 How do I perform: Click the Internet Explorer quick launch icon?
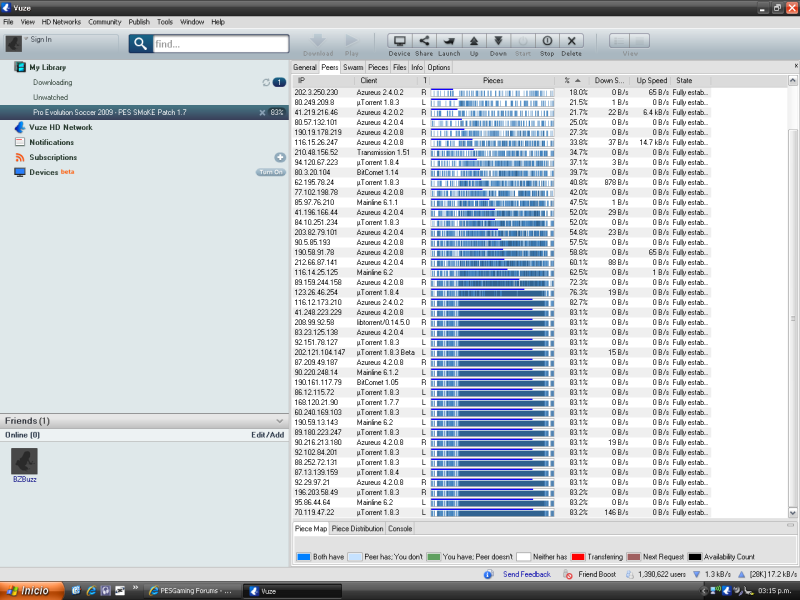click(x=91, y=591)
